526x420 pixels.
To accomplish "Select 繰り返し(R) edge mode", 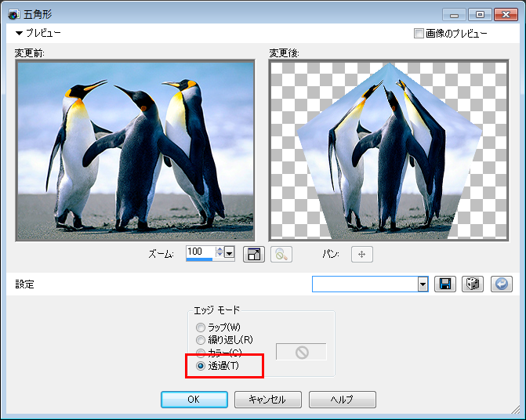I will tap(200, 340).
